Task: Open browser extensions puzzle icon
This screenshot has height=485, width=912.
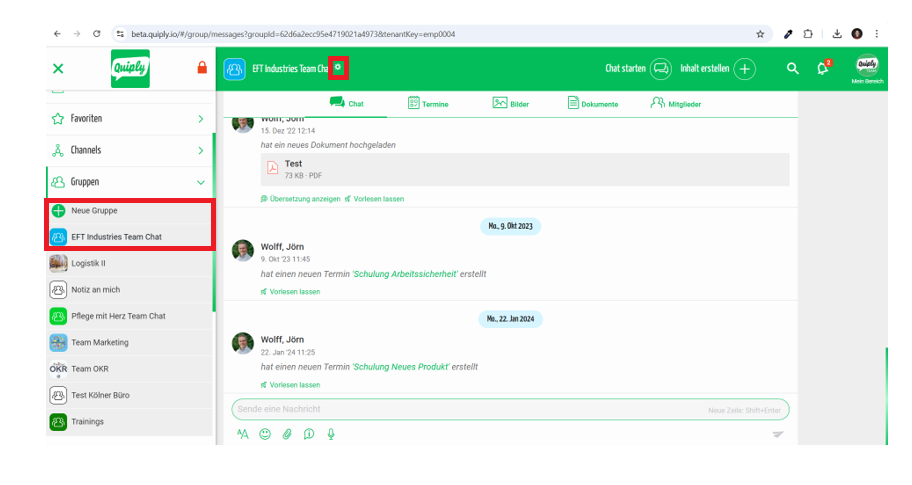Action: [808, 34]
